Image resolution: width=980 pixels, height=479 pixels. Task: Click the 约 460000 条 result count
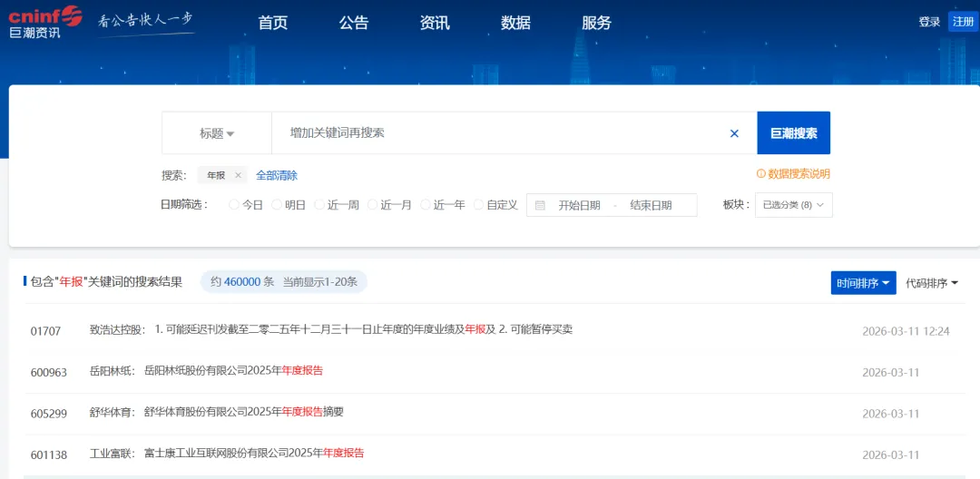click(242, 281)
